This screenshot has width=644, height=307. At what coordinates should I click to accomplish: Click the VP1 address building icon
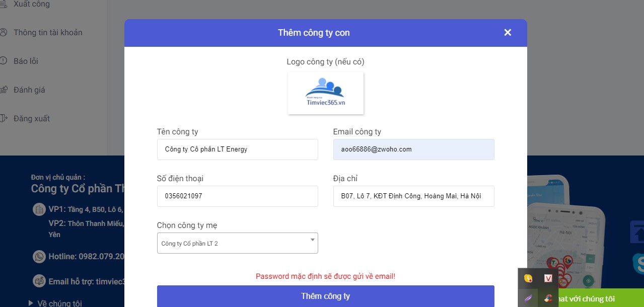[x=39, y=208]
